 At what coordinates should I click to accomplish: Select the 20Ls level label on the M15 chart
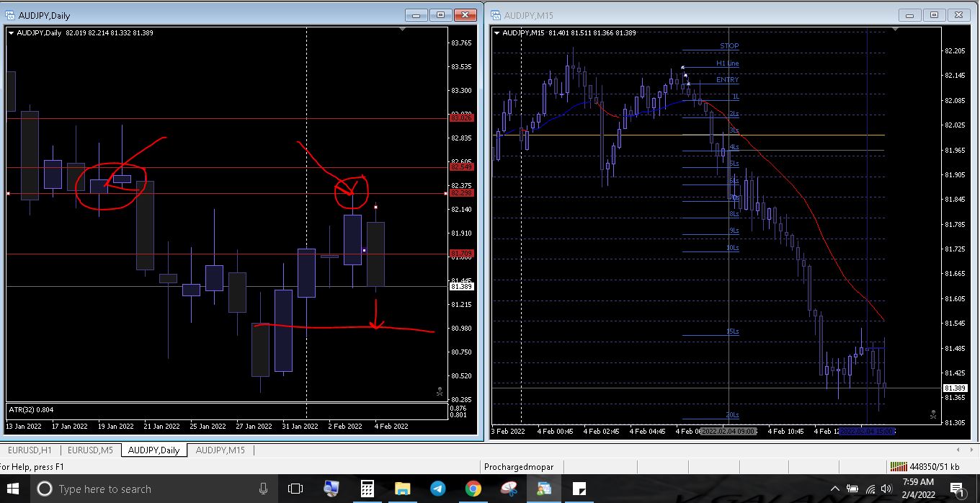(732, 415)
